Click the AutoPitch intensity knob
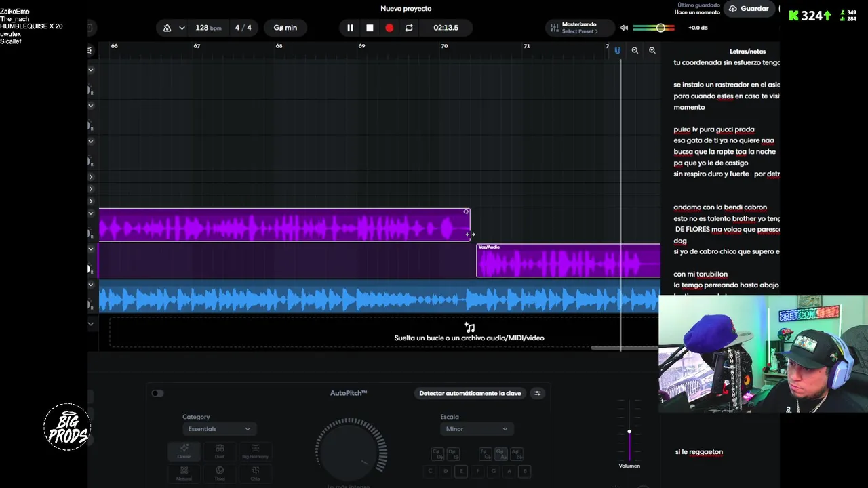 pyautogui.click(x=351, y=451)
